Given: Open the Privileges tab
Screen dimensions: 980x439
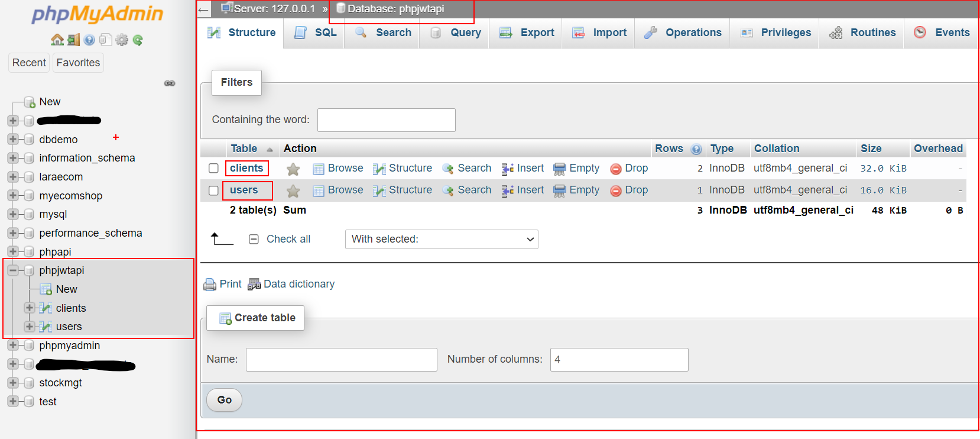Looking at the screenshot, I should click(775, 33).
